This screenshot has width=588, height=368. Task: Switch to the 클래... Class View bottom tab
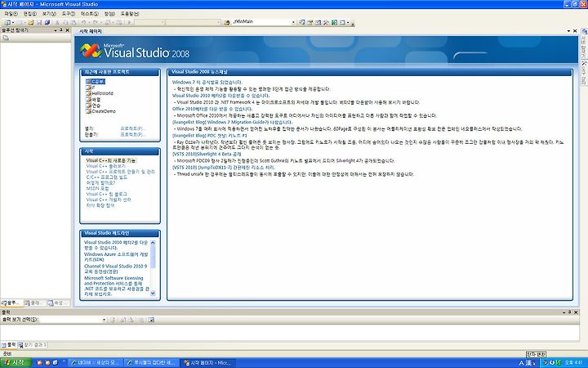pos(35,303)
